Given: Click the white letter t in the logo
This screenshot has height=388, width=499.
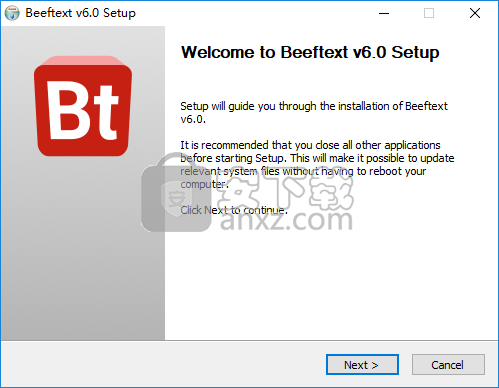Looking at the screenshot, I should pyautogui.click(x=104, y=112).
